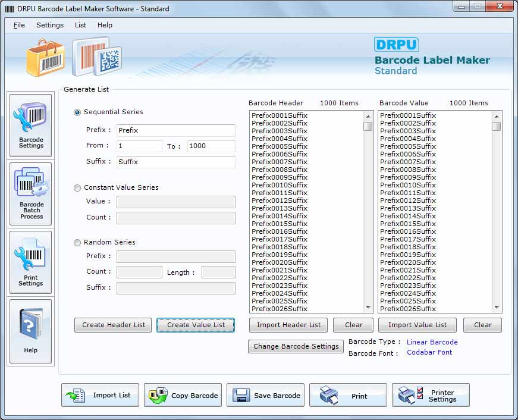This screenshot has height=420, width=518.
Task: Click the Barcode Header scrollbar thumb
Action: (368, 127)
